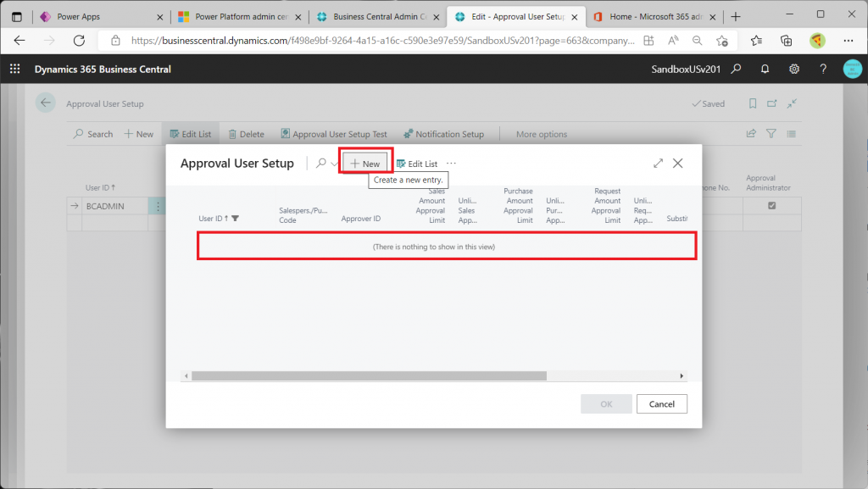Open the dialog's more options ellipsis
The height and width of the screenshot is (489, 868).
(x=451, y=164)
